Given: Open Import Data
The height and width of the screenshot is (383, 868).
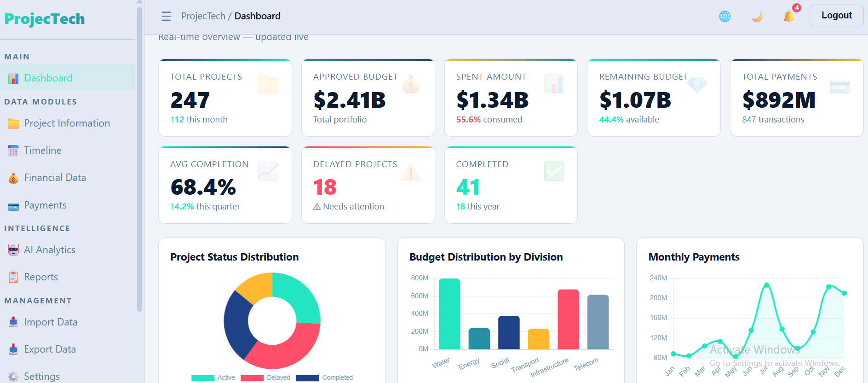Looking at the screenshot, I should (68, 322).
